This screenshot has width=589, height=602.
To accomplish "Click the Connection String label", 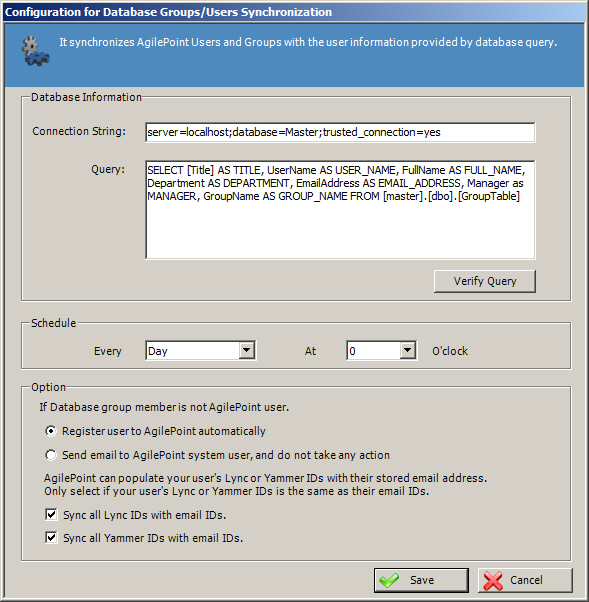I will pyautogui.click(x=79, y=131).
